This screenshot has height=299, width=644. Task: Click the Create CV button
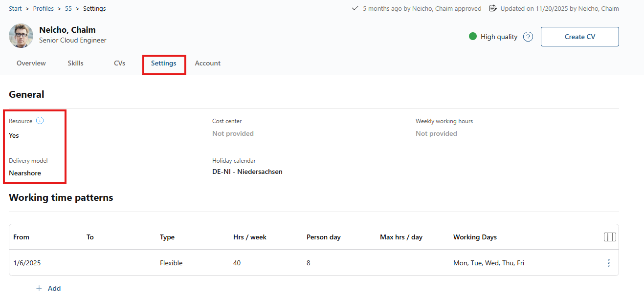580,37
